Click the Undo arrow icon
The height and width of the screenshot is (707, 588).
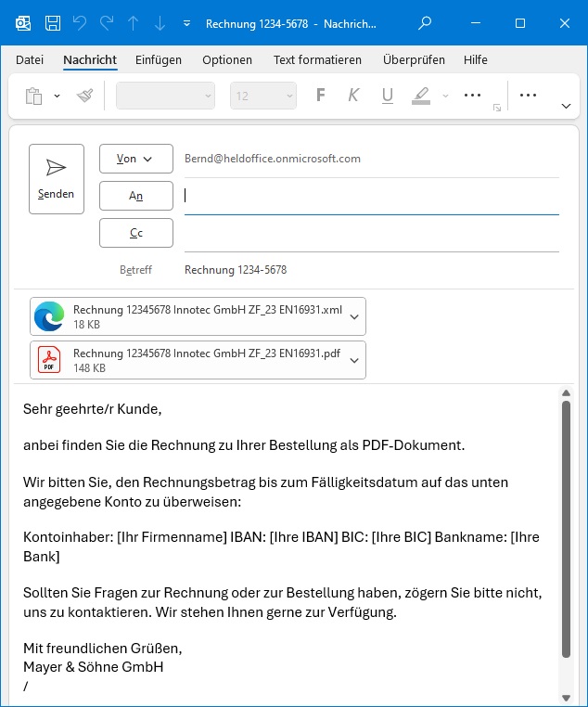(x=80, y=23)
